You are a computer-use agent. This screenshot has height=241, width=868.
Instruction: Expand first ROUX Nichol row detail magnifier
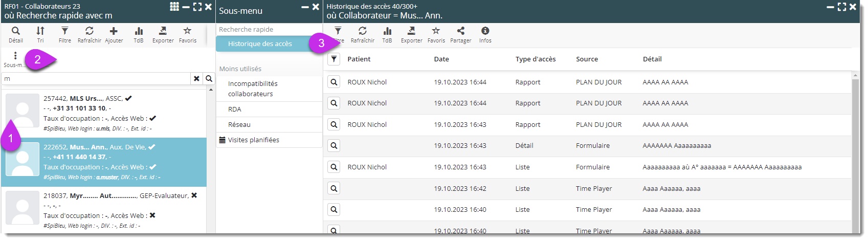(x=333, y=82)
